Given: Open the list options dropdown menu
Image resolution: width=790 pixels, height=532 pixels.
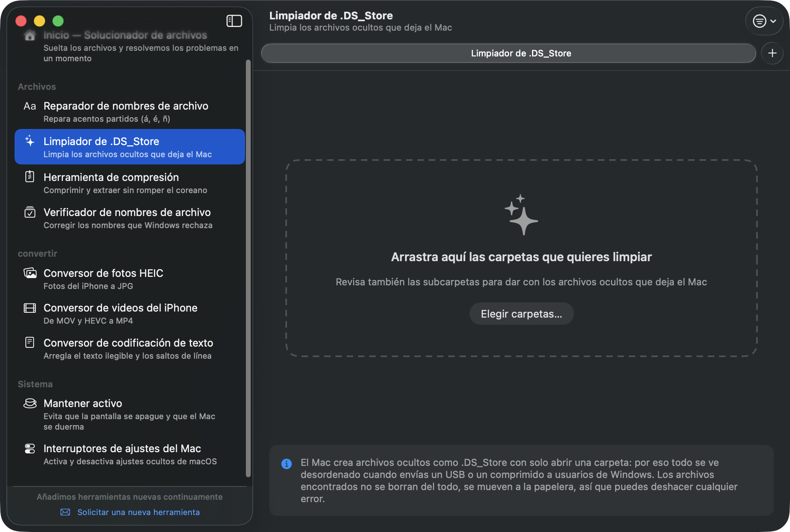Looking at the screenshot, I should 764,21.
